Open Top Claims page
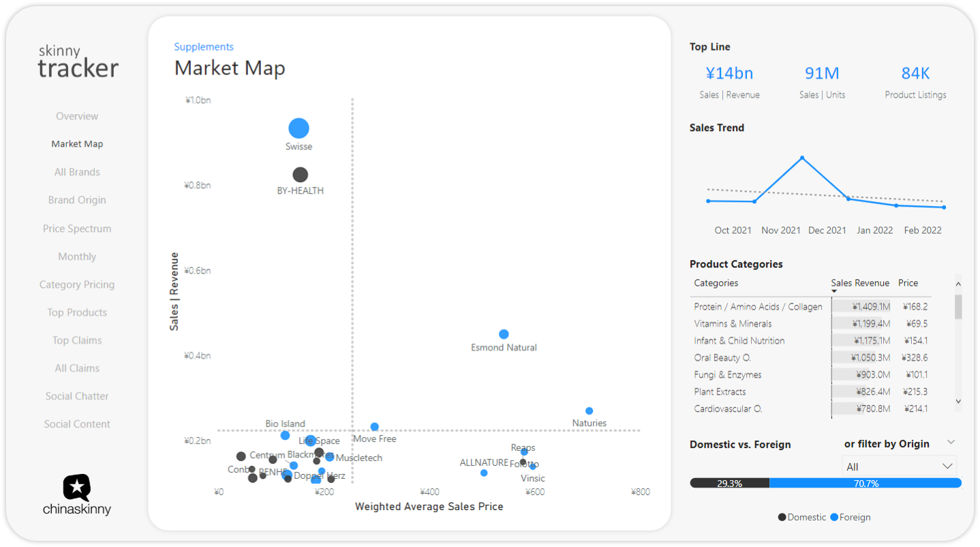Image resolution: width=980 pixels, height=547 pixels. coord(77,340)
